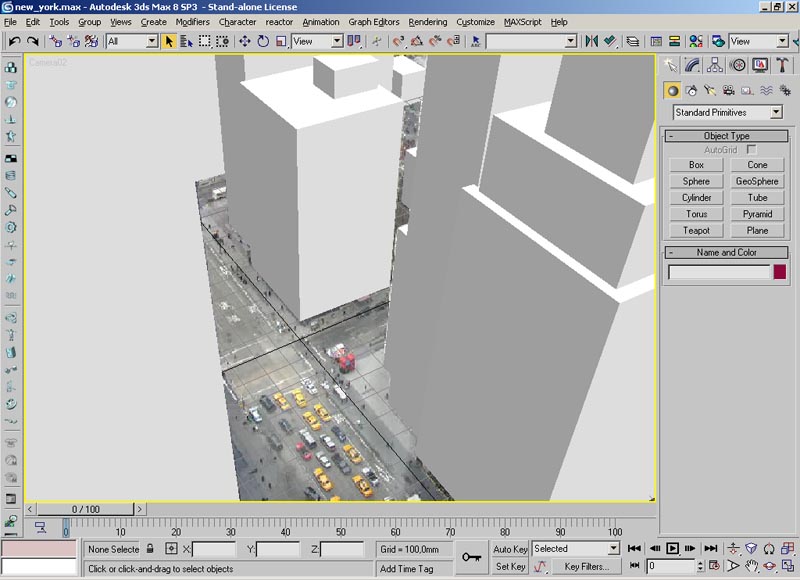Open the Standard Primitives dropdown

[x=776, y=113]
